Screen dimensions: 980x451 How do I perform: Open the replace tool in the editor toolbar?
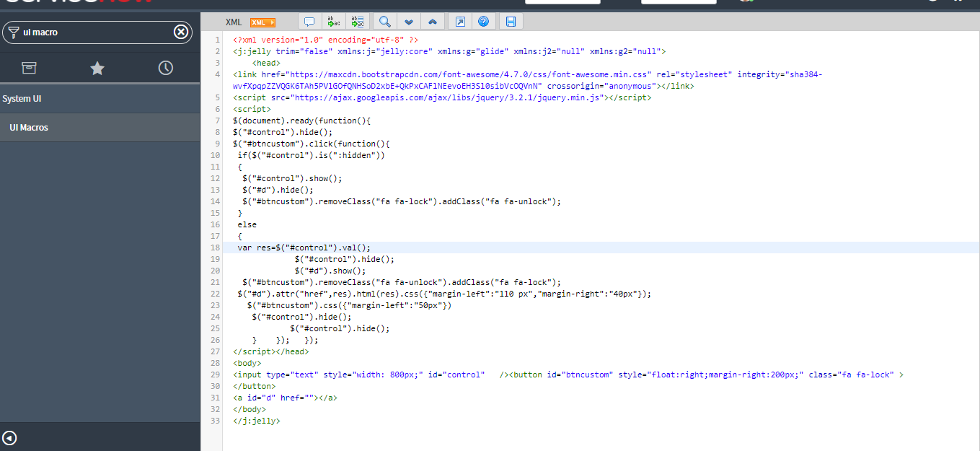click(x=333, y=21)
